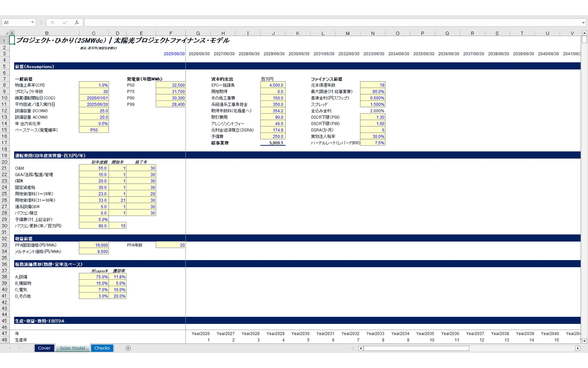Select the 前提(Assumptions) section header
588x368 pixels.
tap(35, 67)
